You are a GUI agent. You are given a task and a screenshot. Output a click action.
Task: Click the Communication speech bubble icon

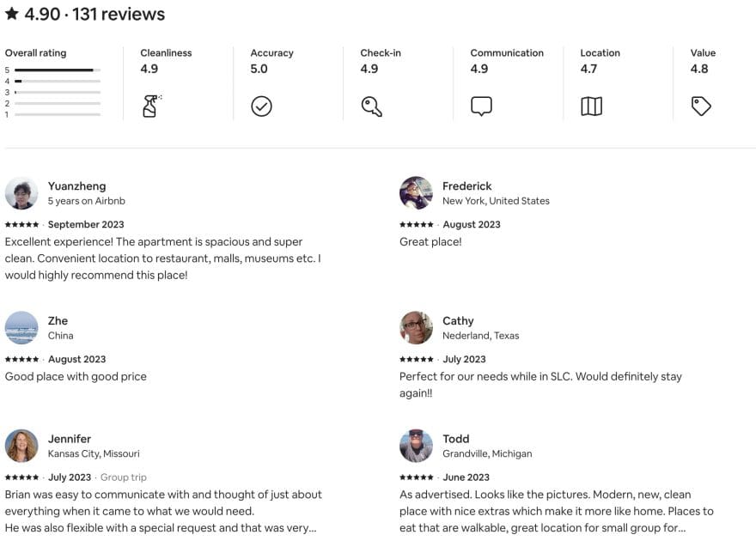coord(481,106)
